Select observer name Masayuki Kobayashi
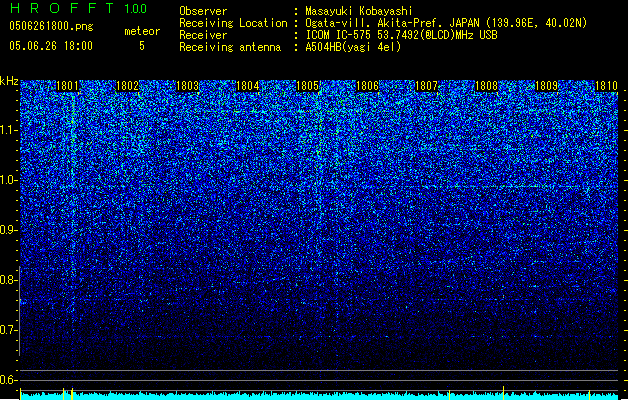Viewport: 629px width, 400px height. click(359, 11)
